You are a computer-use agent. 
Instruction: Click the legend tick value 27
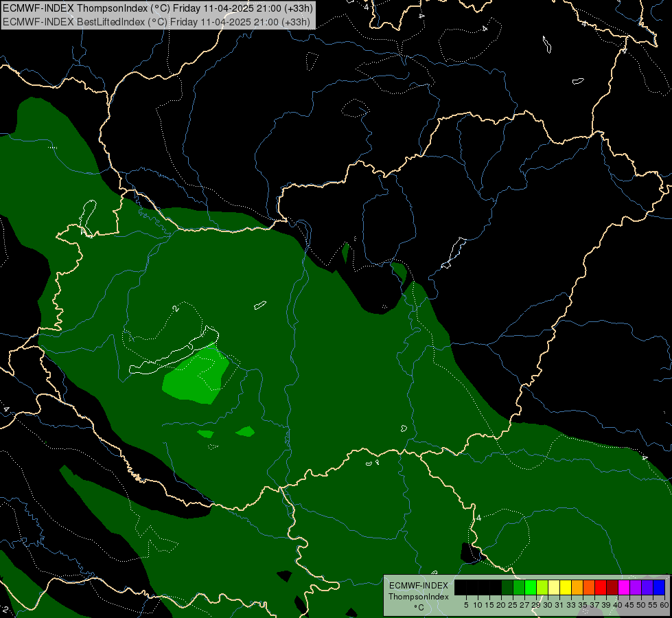click(x=524, y=605)
